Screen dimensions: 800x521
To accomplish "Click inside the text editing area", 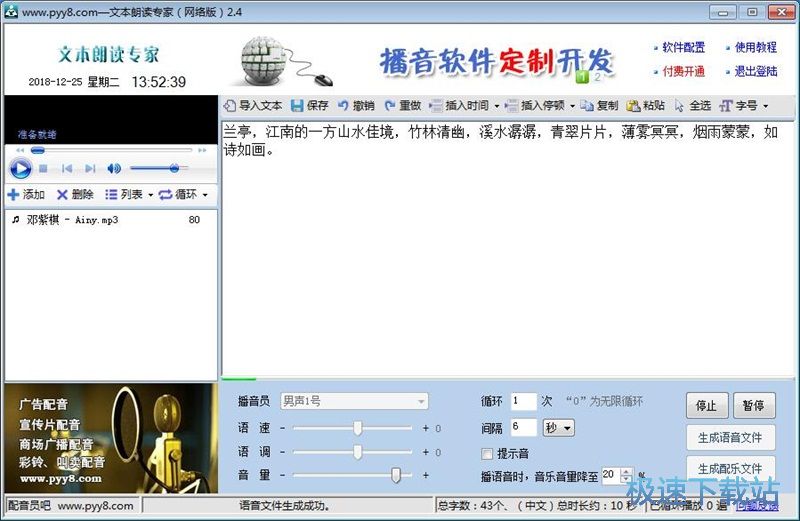I will point(508,249).
